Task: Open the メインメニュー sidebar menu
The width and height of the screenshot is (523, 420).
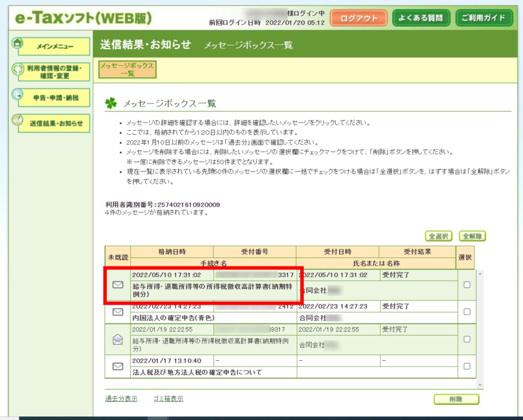Action: pos(55,46)
